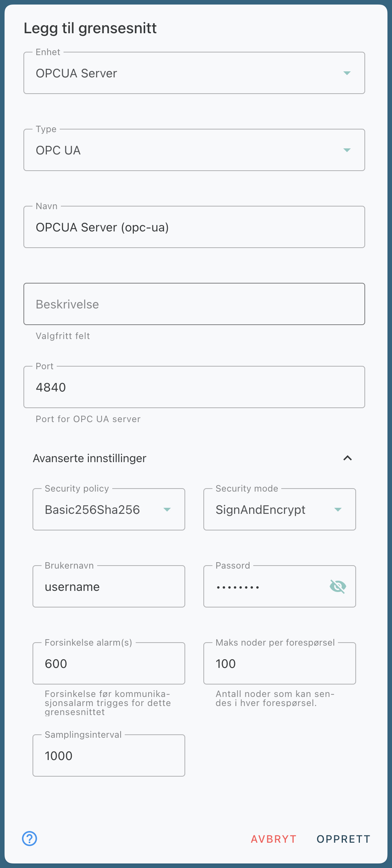Image resolution: width=392 pixels, height=868 pixels.
Task: Collapse Avanserte innstillinger section
Action: click(x=347, y=458)
